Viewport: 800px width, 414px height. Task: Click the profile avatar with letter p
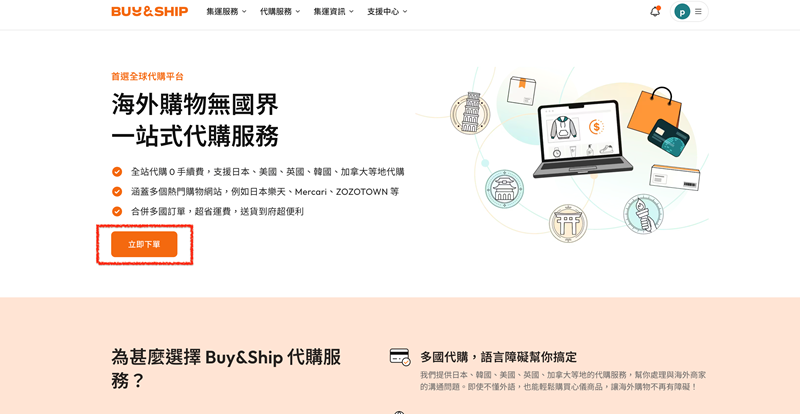[682, 11]
